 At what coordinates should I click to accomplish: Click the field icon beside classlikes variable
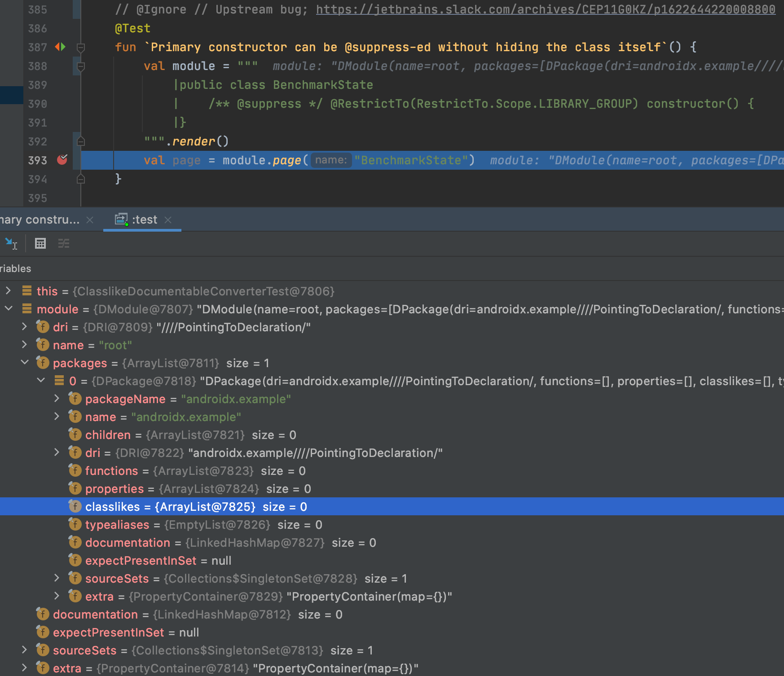click(75, 506)
